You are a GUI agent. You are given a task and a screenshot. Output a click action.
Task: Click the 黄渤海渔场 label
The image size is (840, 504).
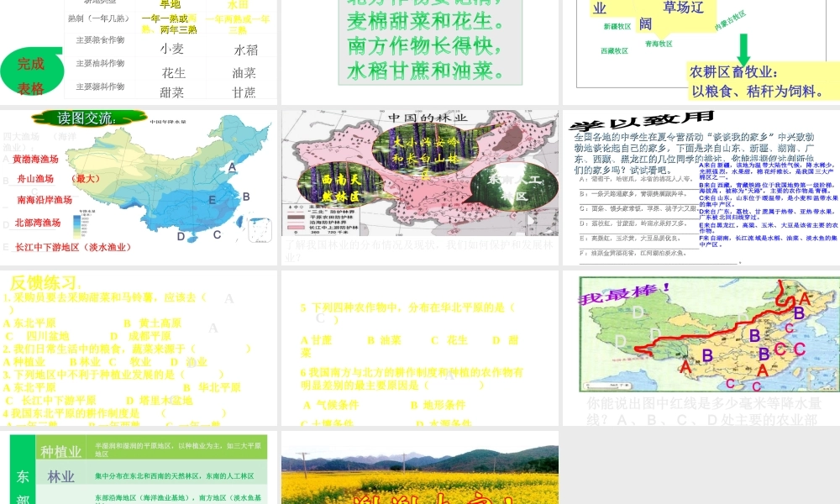coord(35,159)
